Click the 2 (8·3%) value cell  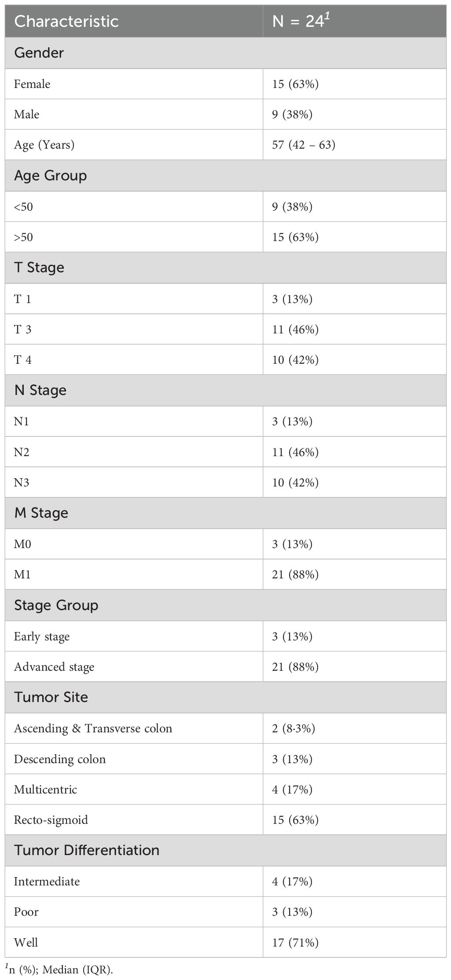(x=293, y=728)
